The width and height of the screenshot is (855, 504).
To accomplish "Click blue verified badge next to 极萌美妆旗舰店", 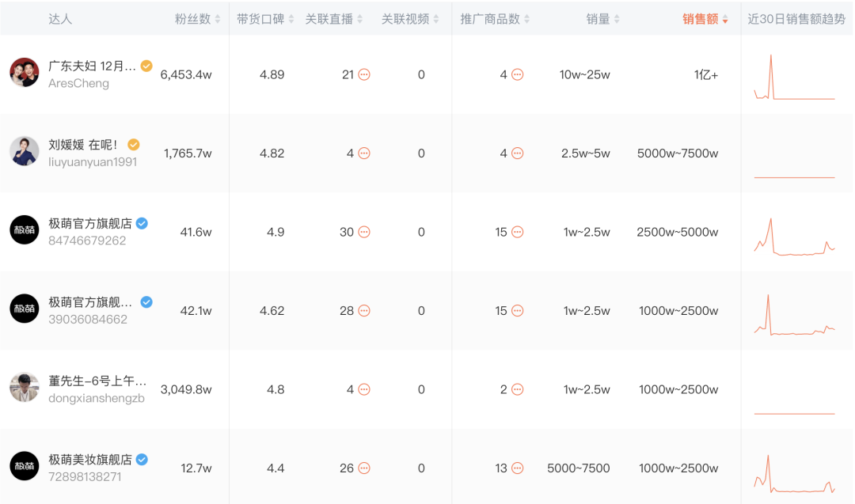I will (x=142, y=460).
